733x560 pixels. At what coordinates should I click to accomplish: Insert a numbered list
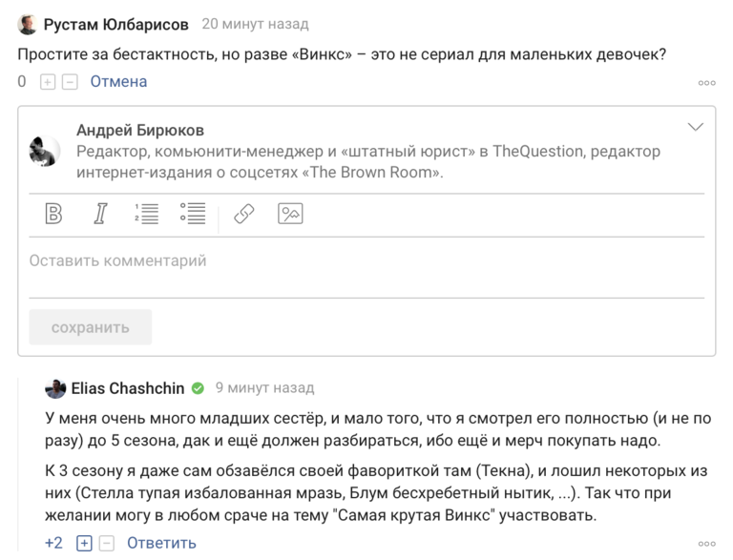pyautogui.click(x=146, y=214)
